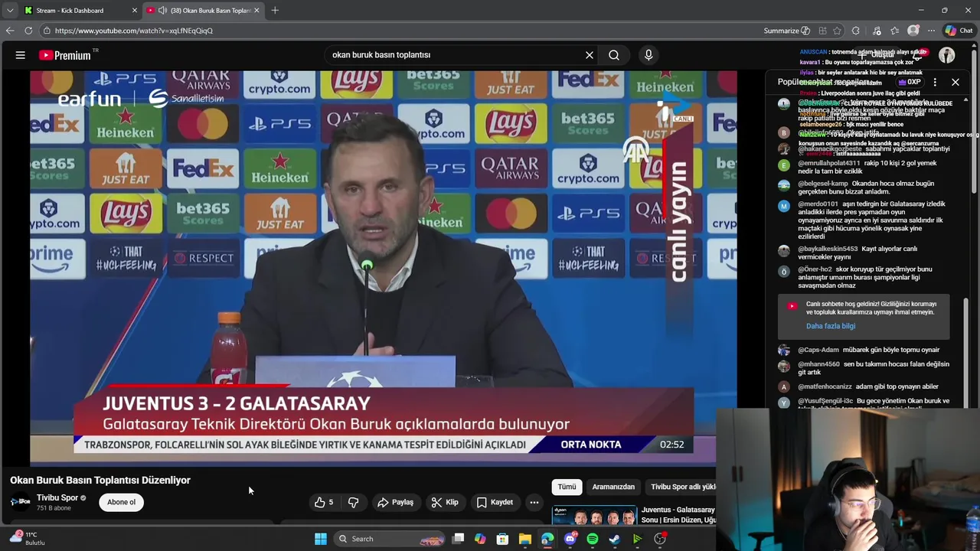The image size is (980, 551).
Task: Open Copilot Chat sidebar
Action: pyautogui.click(x=959, y=31)
